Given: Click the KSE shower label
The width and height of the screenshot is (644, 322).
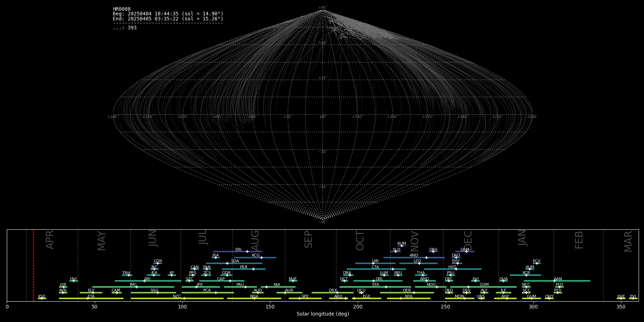Looking at the screenshot, I should pyautogui.click(x=42, y=297).
